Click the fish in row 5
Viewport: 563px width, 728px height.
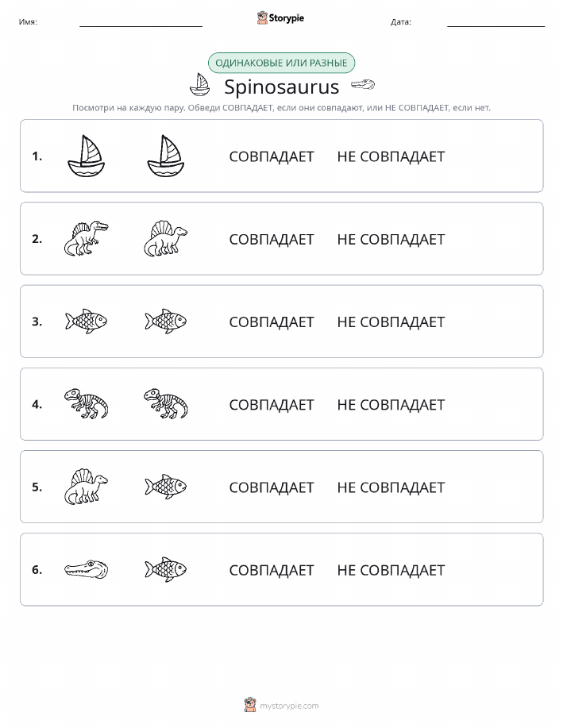coord(166,487)
